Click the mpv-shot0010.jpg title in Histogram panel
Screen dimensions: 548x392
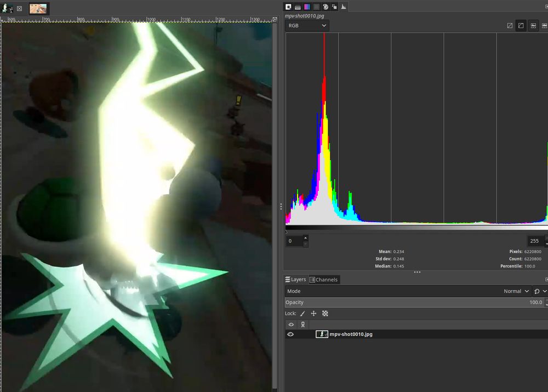coord(304,16)
